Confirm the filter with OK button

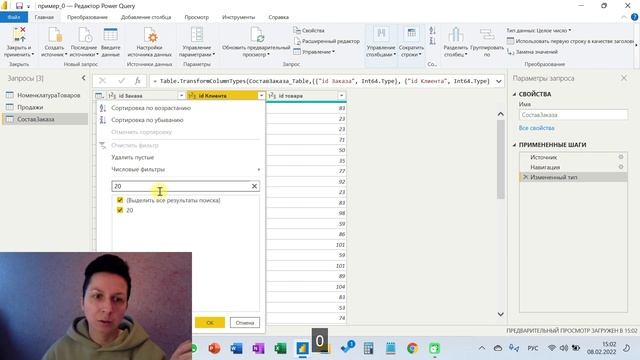click(210, 322)
